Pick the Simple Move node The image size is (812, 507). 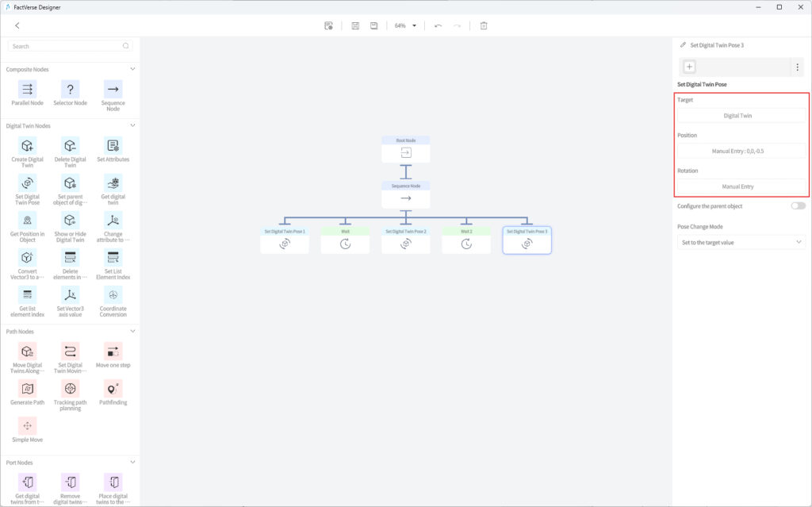tap(28, 426)
